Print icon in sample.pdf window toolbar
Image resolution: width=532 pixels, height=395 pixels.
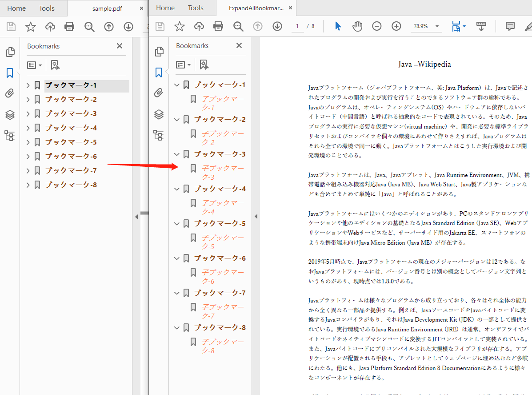[x=69, y=27]
